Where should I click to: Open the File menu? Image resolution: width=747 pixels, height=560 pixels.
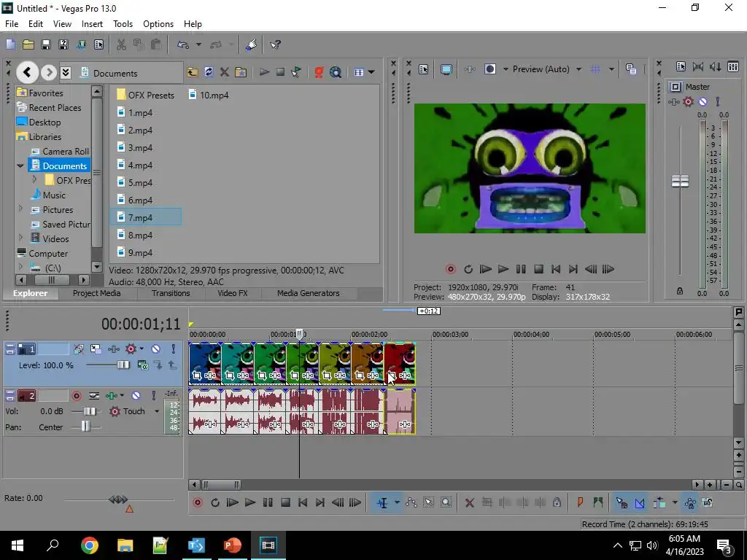click(x=12, y=24)
